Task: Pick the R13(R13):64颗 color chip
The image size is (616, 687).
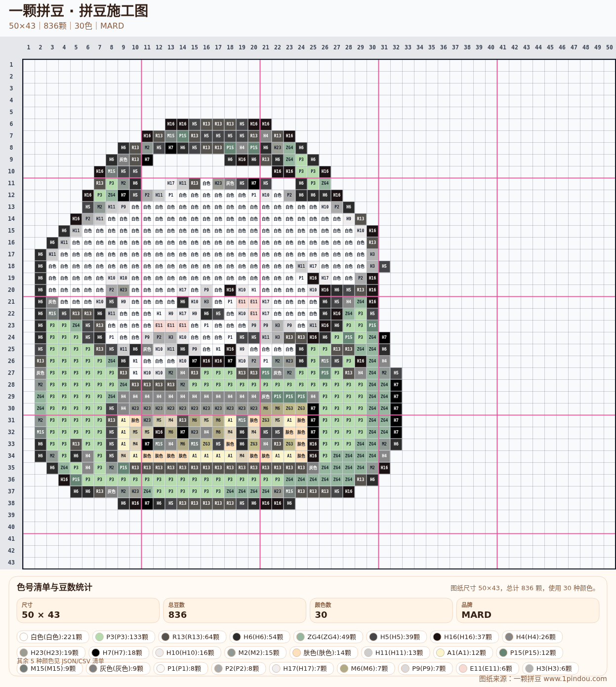Action: click(193, 637)
